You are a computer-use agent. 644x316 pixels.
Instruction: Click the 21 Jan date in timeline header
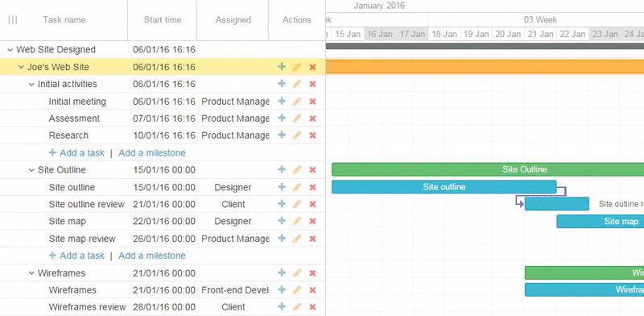pyautogui.click(x=540, y=34)
